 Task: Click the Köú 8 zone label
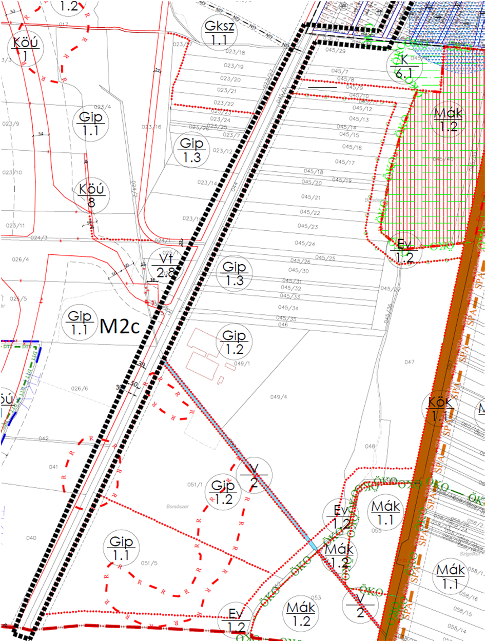91,195
